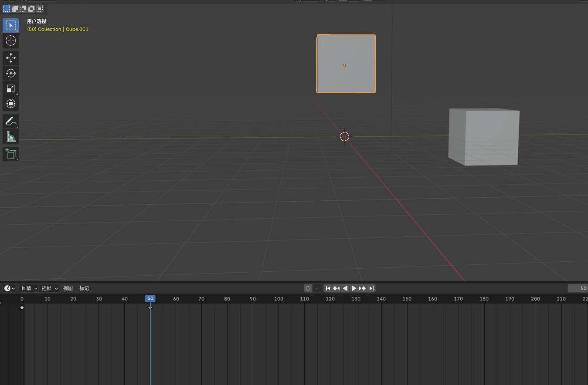This screenshot has width=588, height=385.
Task: Open the 插帧 keying dropdown
Action: click(x=49, y=288)
